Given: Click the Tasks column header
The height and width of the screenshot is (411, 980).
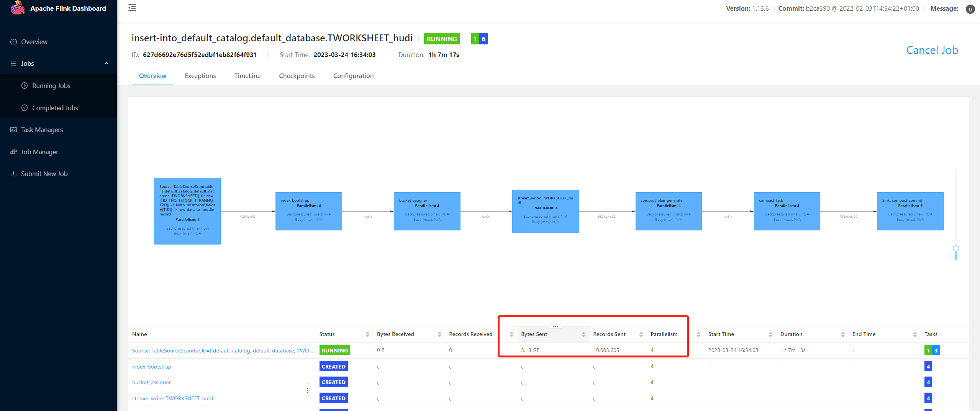Looking at the screenshot, I should (931, 334).
